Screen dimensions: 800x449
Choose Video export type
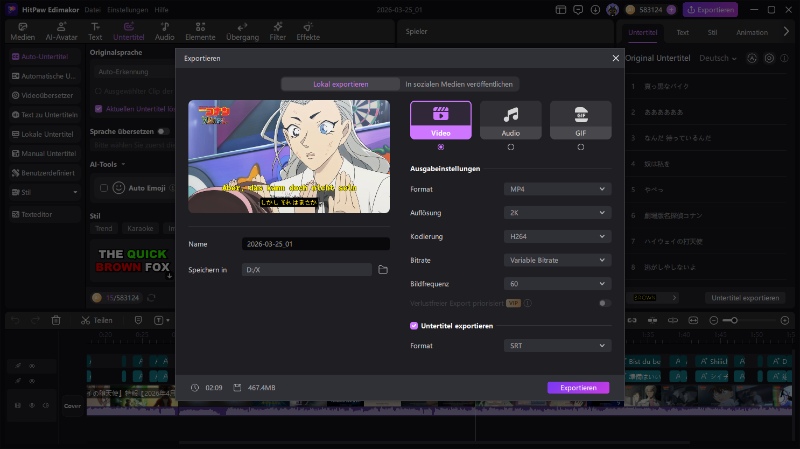[441, 120]
